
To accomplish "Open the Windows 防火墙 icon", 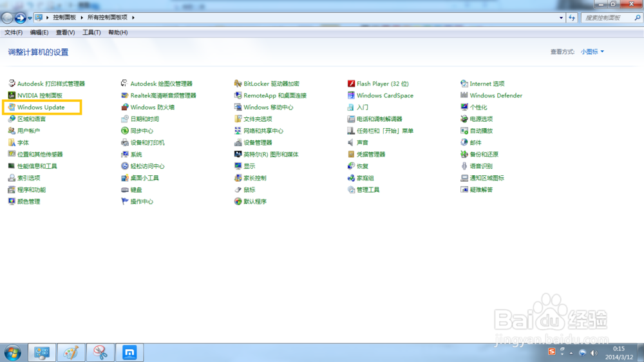I will 125,107.
